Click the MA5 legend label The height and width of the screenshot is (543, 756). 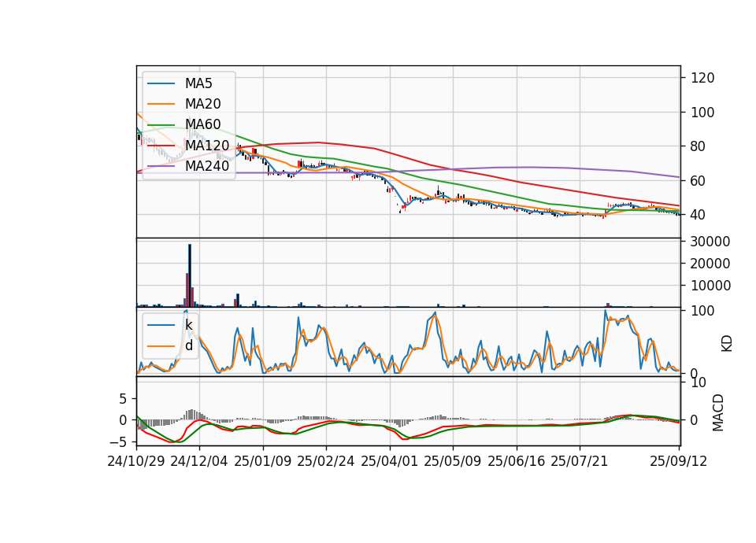click(x=198, y=83)
